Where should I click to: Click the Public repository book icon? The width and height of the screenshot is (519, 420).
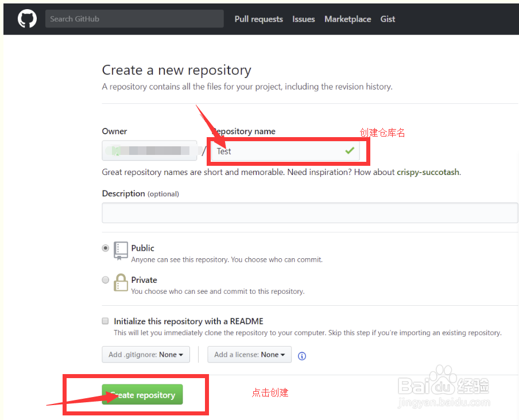click(121, 251)
